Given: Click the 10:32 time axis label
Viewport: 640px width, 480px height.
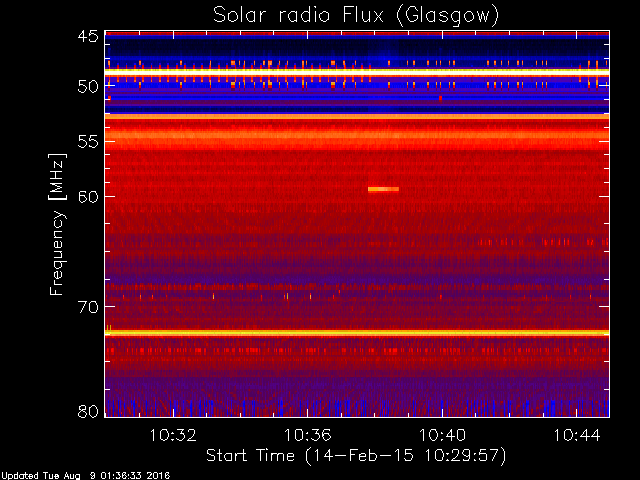Looking at the screenshot, I should pos(173,435).
